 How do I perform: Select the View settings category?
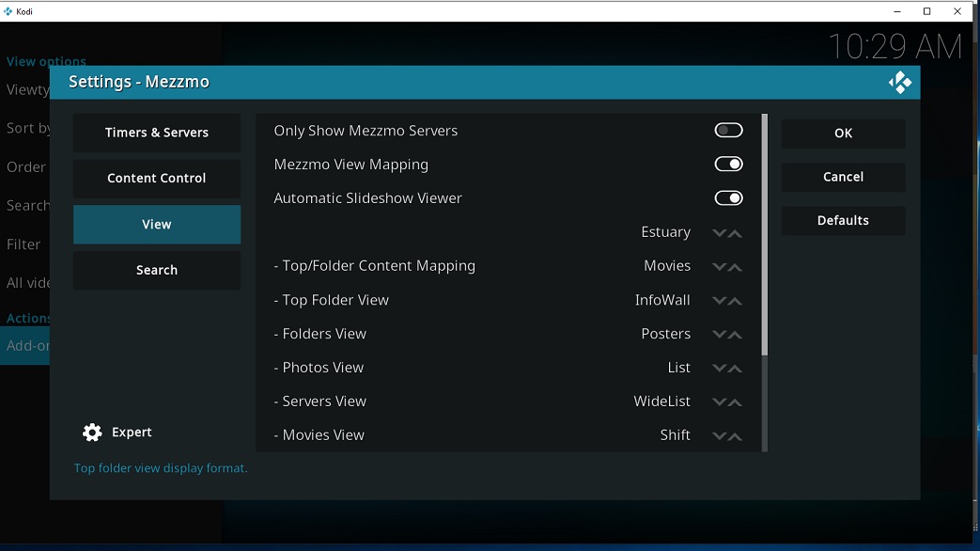pyautogui.click(x=157, y=225)
